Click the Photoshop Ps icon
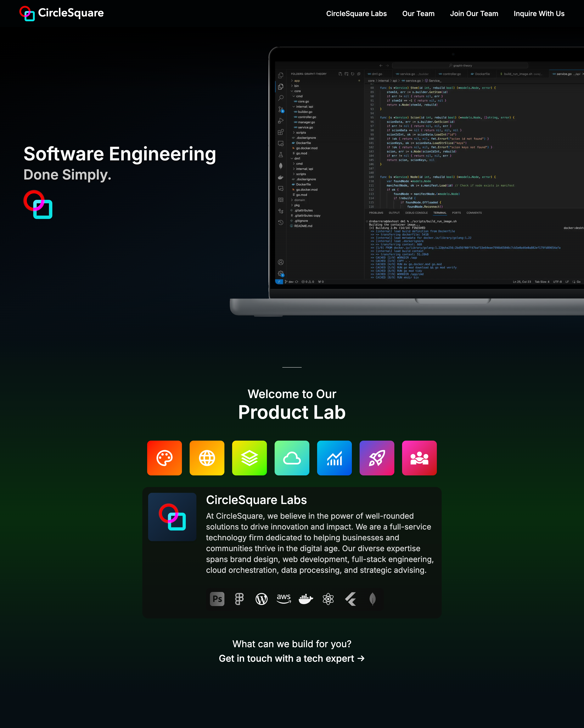 coord(217,599)
